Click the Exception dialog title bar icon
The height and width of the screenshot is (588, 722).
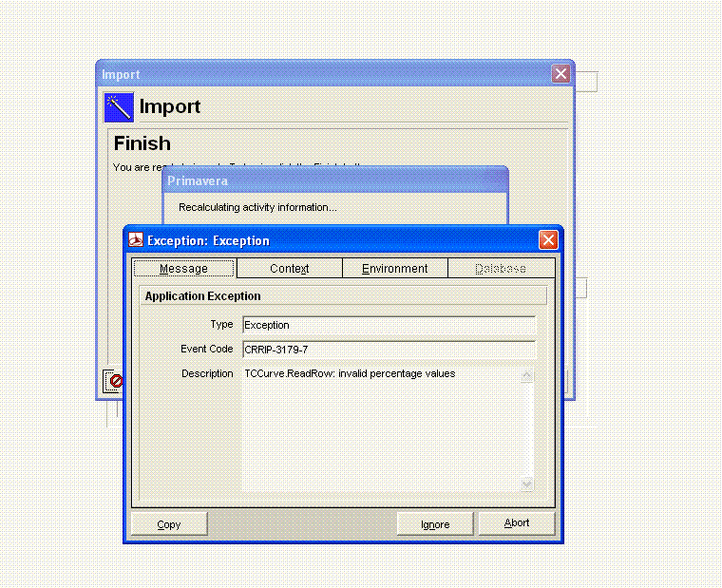coord(136,240)
